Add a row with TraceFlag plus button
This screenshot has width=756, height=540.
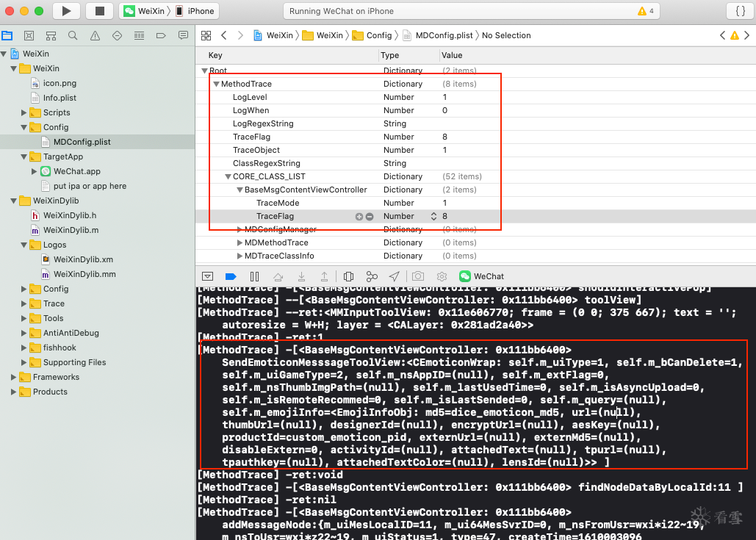tap(359, 217)
